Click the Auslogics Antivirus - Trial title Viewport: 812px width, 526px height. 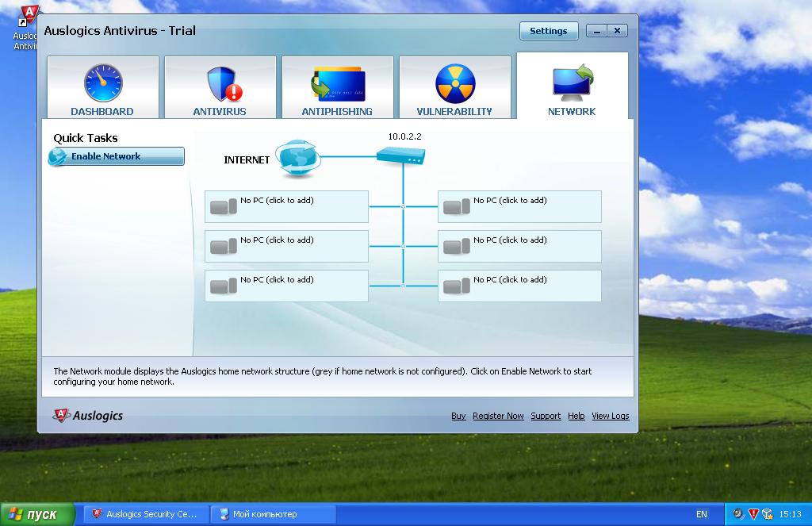pyautogui.click(x=121, y=31)
